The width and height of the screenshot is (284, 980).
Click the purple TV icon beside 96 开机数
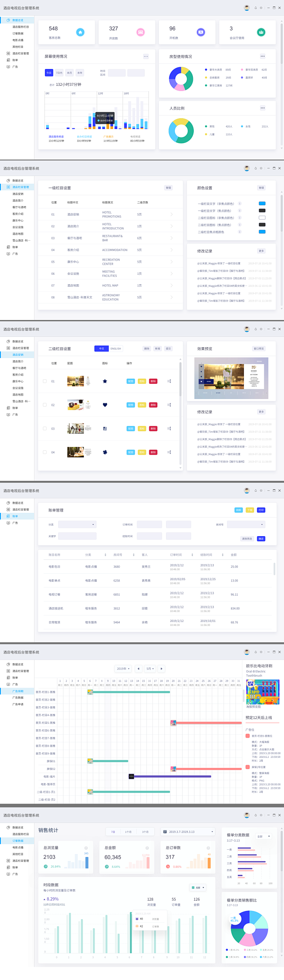(x=201, y=32)
